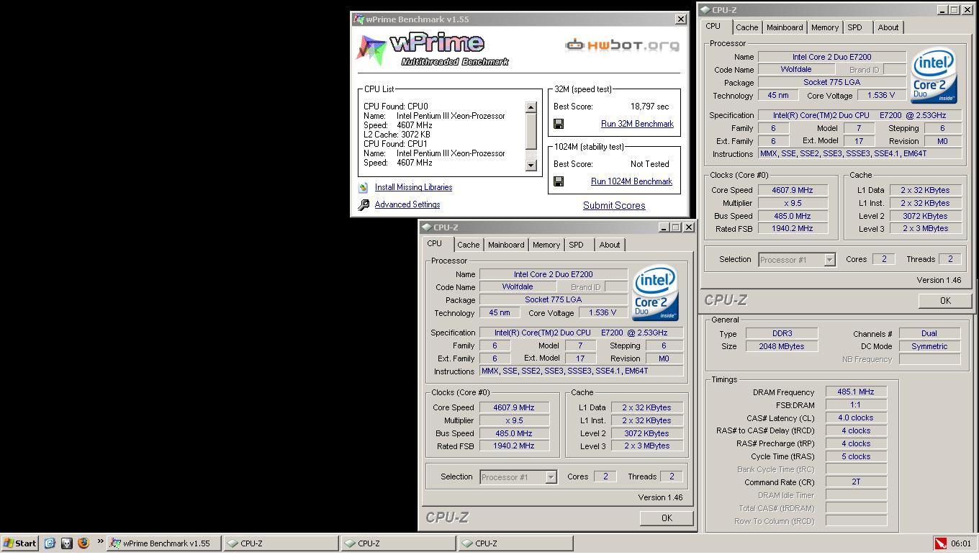The width and height of the screenshot is (979, 560).
Task: Click the FSB:DRAM 1:1 value
Action: 856,405
